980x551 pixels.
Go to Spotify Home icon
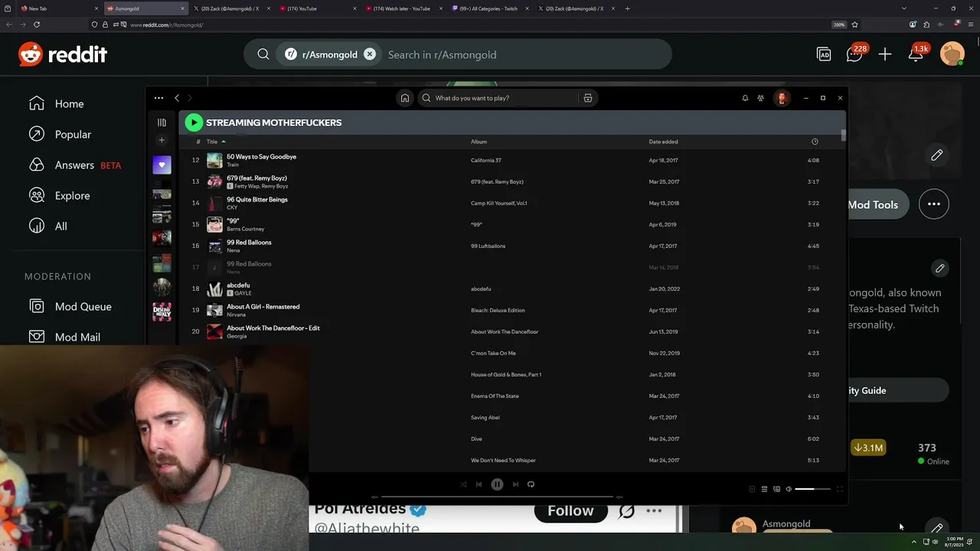tap(405, 98)
